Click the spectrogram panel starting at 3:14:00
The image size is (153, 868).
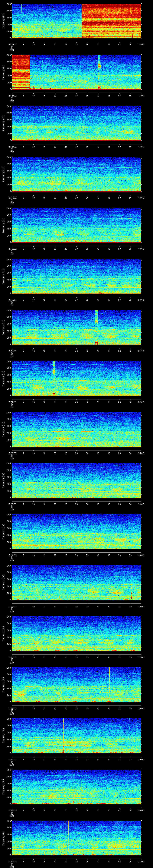pyautogui.click(x=77, y=21)
